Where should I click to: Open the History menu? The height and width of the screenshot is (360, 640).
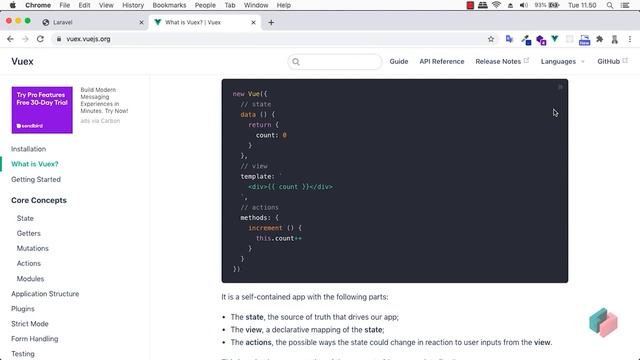click(133, 5)
